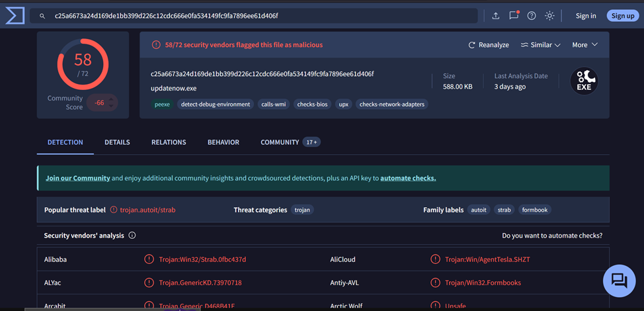Open the Join our Community link

pos(77,178)
